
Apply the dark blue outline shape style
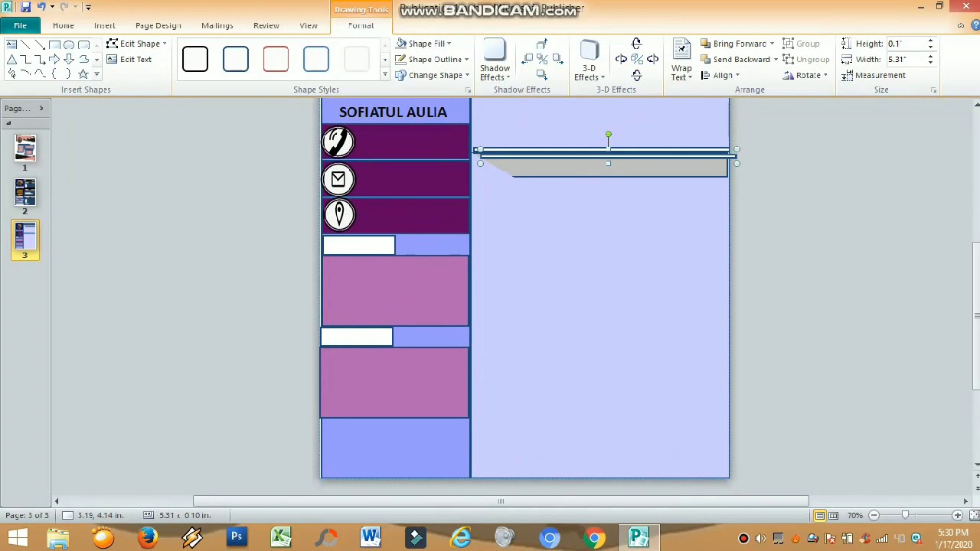click(x=236, y=59)
